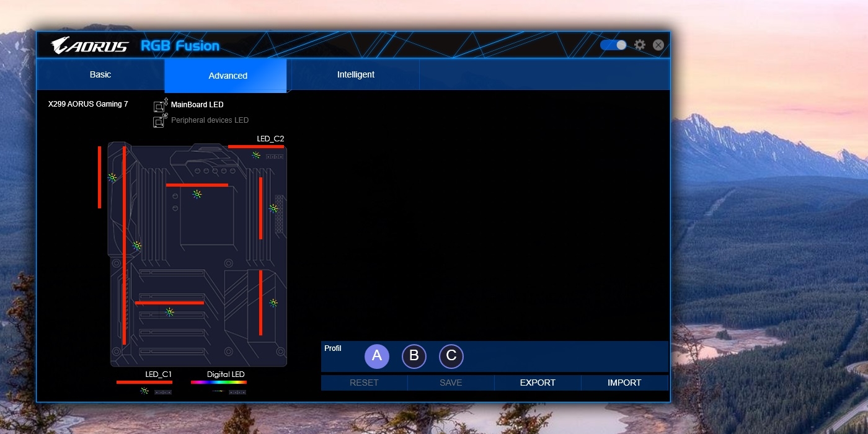Click the pin header icon beside LED_C2
This screenshot has width=868, height=434.
tap(275, 157)
